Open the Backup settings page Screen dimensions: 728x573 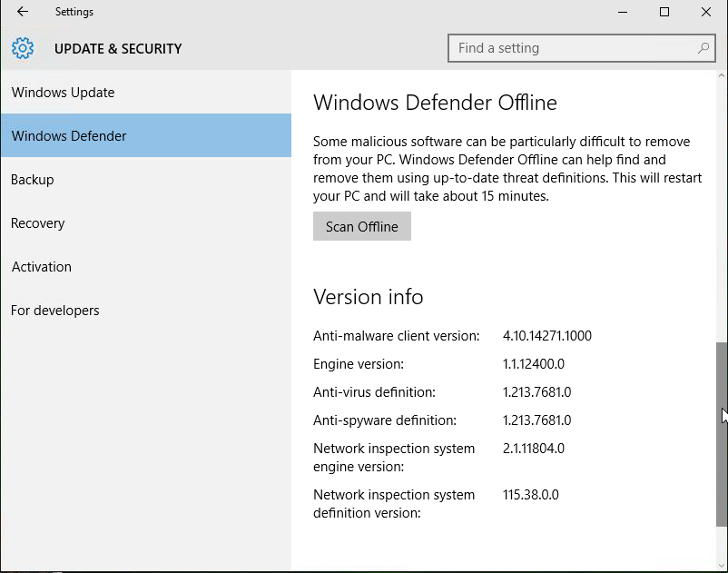coord(32,179)
